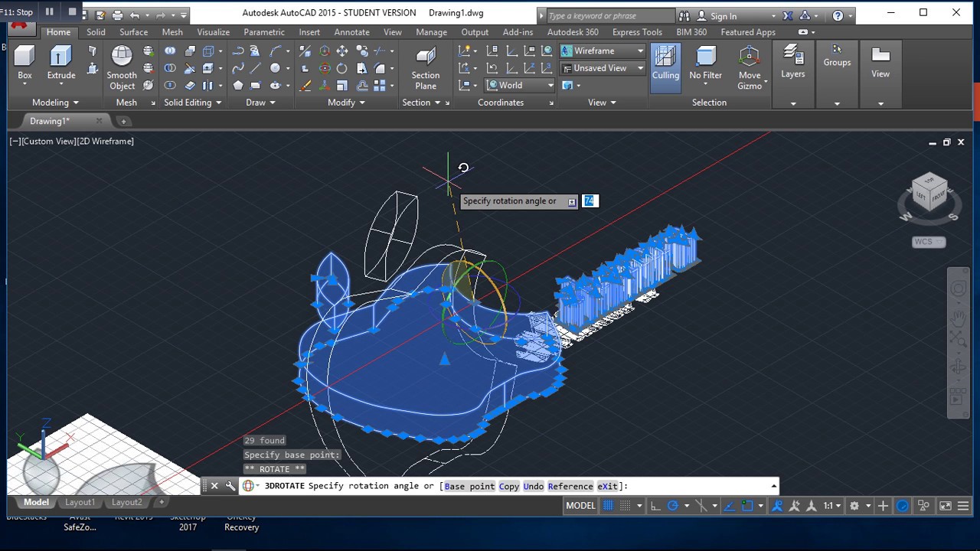Choose Base point option in command line
The width and height of the screenshot is (980, 551).
point(469,486)
